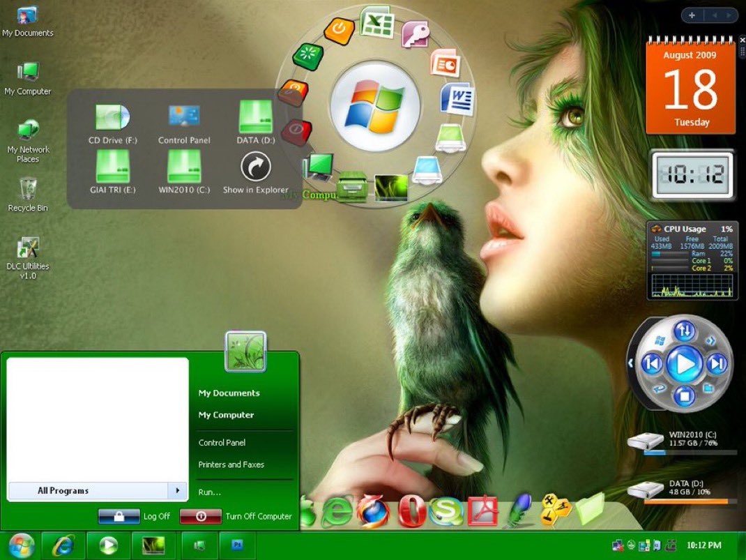Screen dimensions: 746x560
Task: Select Control Panel in Start menu
Action: 222,442
